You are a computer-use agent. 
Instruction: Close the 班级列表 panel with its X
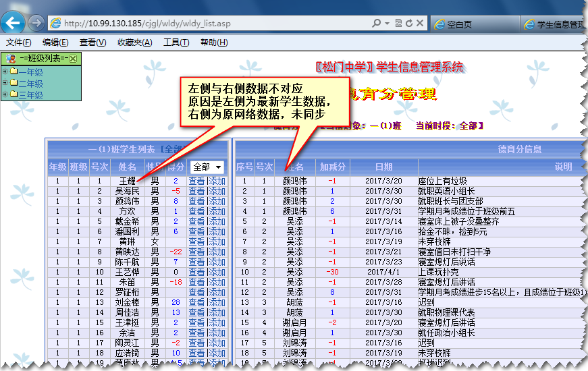coord(73,59)
